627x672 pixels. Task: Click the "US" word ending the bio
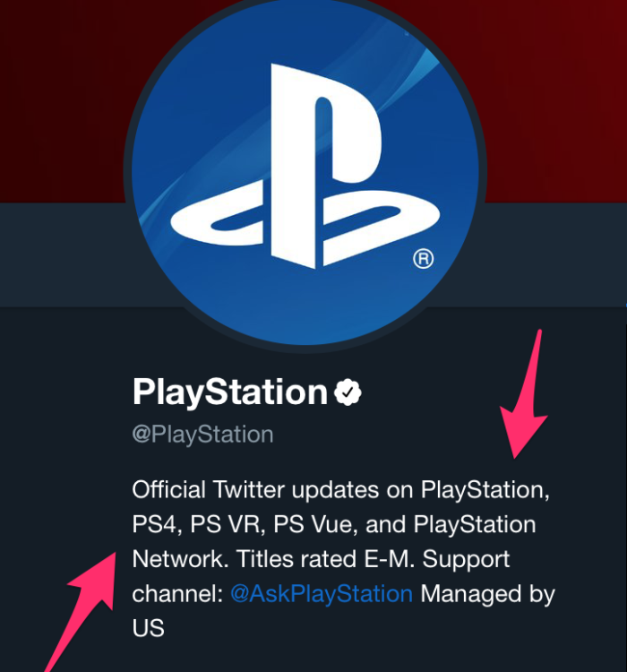click(x=149, y=629)
